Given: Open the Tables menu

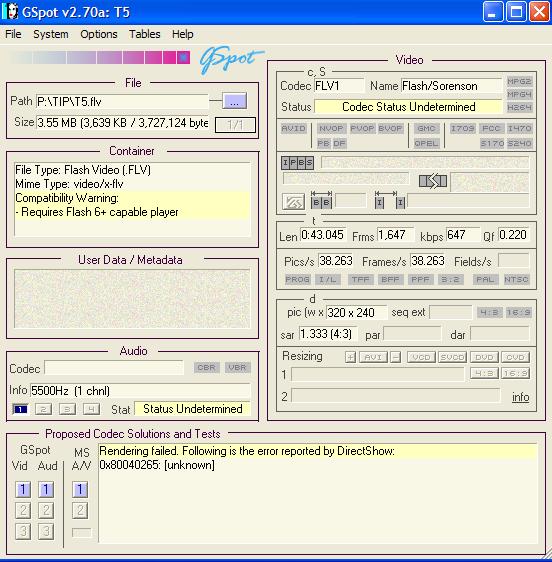Looking at the screenshot, I should (144, 34).
